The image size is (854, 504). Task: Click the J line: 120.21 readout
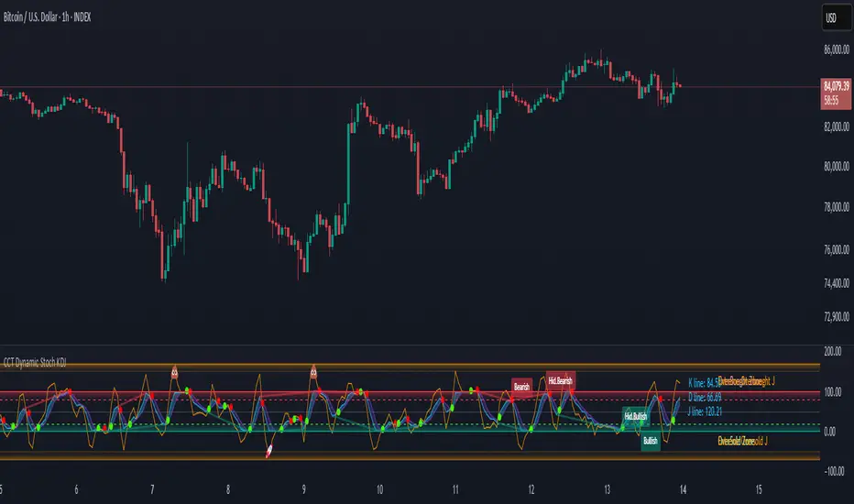[705, 411]
